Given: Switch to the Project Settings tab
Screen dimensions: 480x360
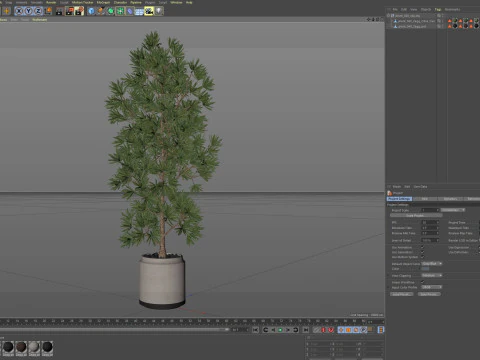Looking at the screenshot, I should pos(399,199).
